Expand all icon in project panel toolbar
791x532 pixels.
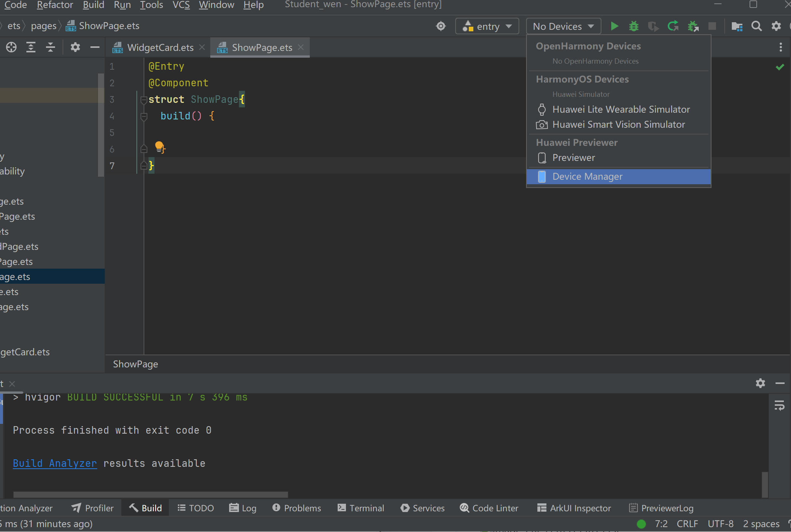31,47
